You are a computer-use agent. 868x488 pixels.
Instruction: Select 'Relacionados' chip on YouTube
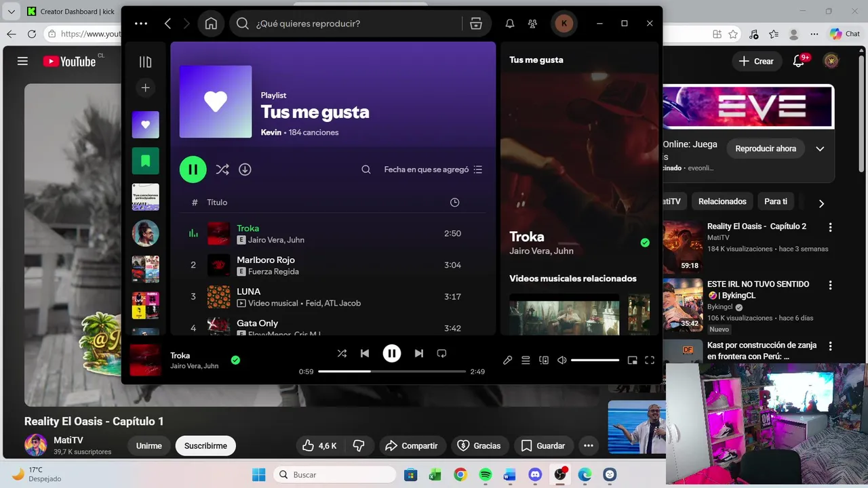coord(722,201)
